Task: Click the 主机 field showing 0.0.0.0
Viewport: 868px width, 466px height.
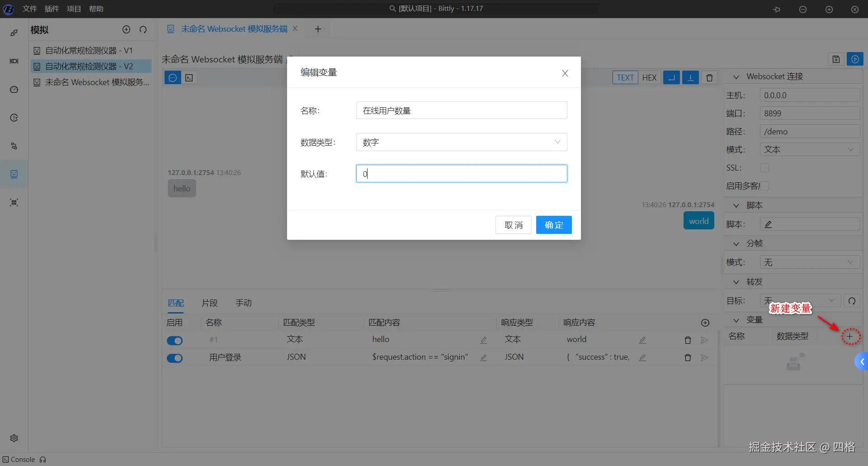Action: coord(810,95)
